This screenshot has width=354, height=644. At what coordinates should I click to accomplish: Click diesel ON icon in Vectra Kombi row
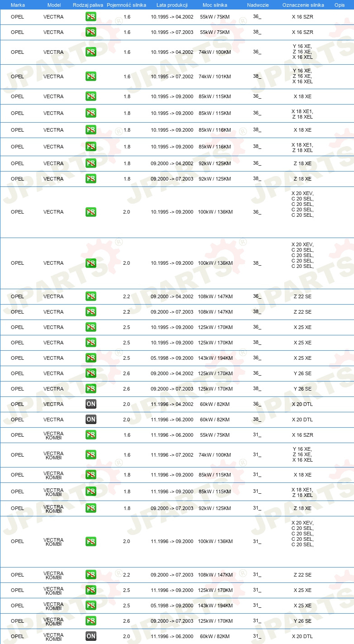[91, 636]
